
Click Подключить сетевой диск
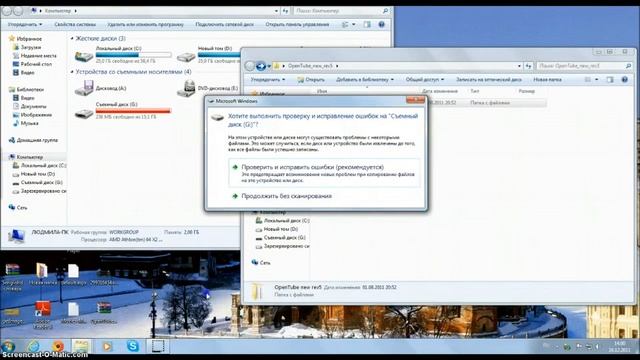click(224, 24)
